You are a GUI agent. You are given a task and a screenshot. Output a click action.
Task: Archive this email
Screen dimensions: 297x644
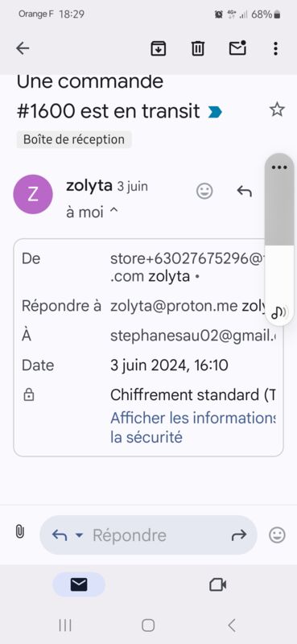pyautogui.click(x=159, y=48)
